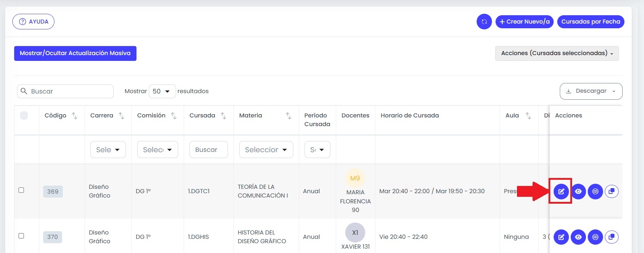Viewport: 644px width, 253px height.
Task: Sort by Cursada column arrows
Action: (223, 116)
